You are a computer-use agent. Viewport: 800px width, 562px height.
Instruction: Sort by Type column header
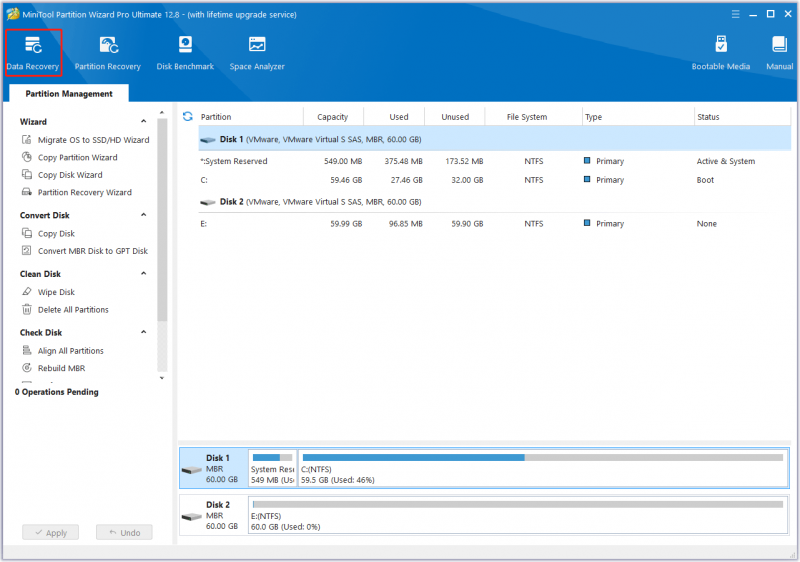point(638,117)
